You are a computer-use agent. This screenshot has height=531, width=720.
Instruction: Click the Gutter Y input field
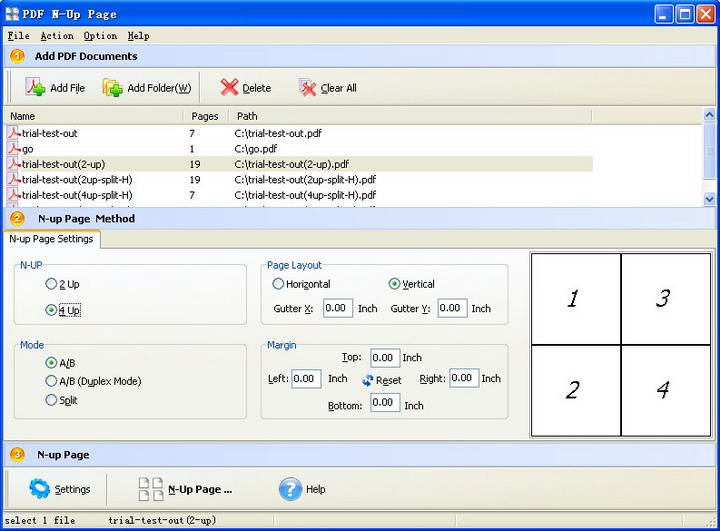(x=452, y=308)
